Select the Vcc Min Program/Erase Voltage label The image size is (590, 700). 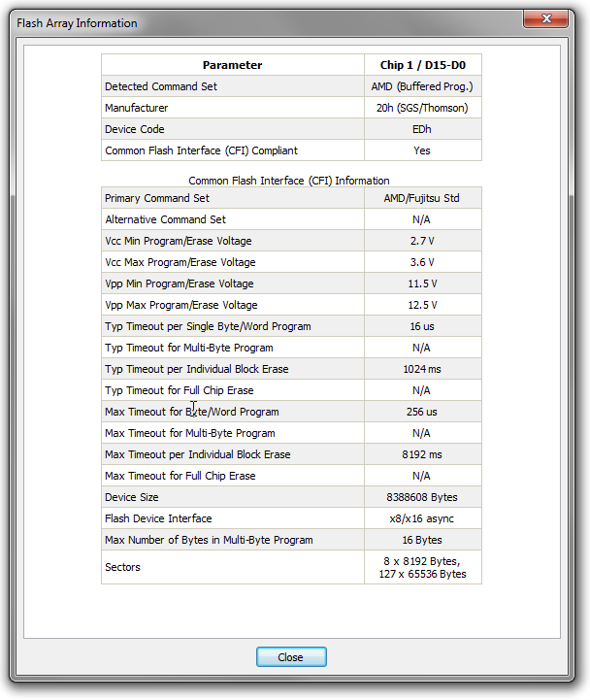[x=180, y=241]
